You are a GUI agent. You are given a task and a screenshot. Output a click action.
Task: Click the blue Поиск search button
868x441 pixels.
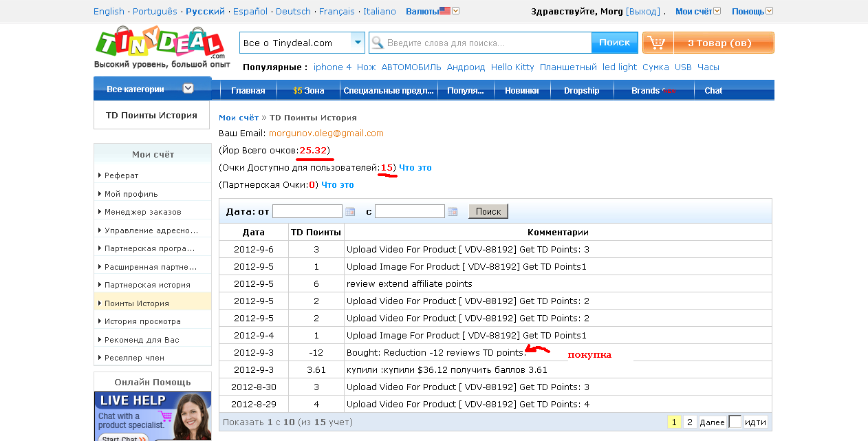(614, 43)
